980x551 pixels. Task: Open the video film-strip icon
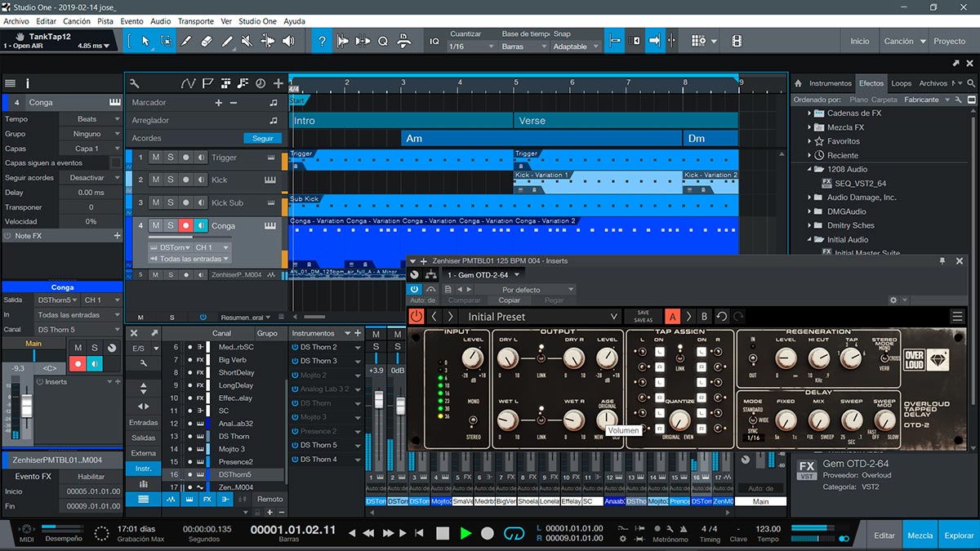click(x=737, y=41)
